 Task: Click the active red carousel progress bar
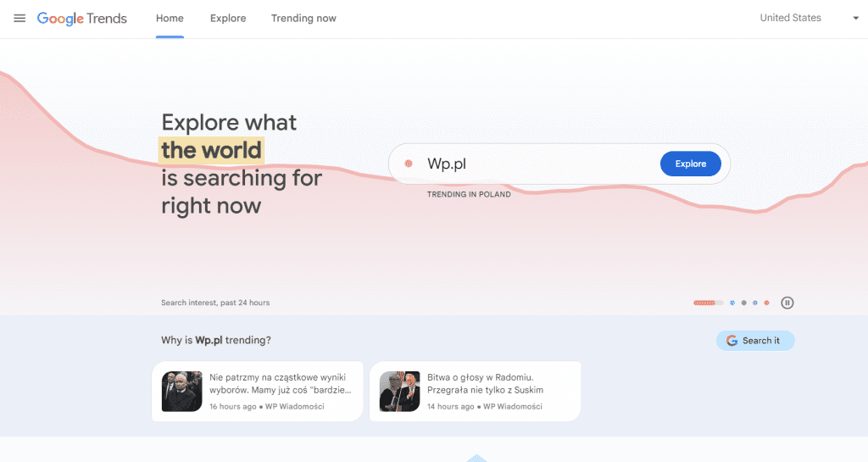click(708, 303)
